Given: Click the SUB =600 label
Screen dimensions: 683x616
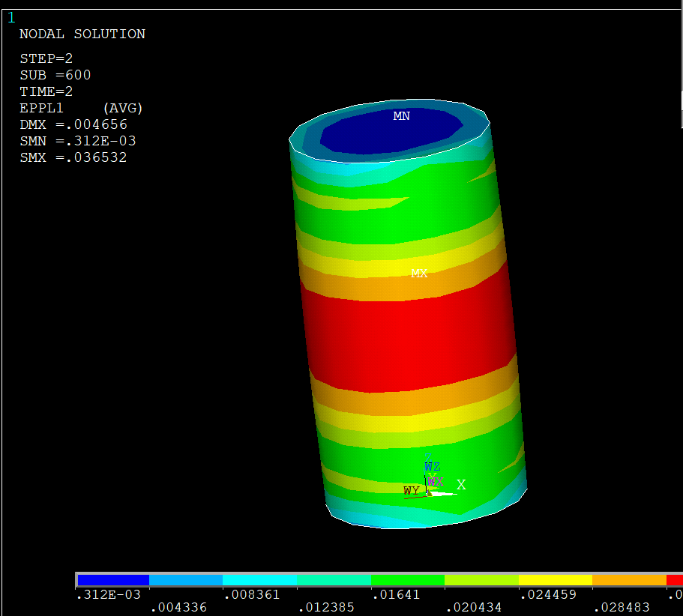Looking at the screenshot, I should (x=55, y=75).
